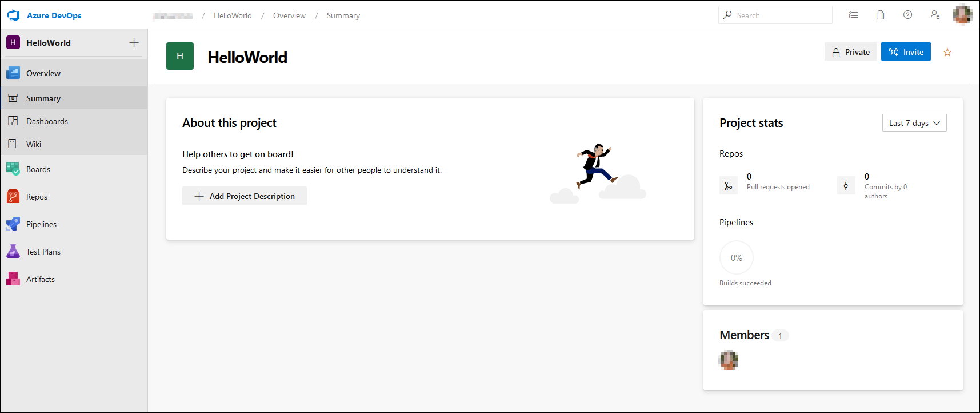
Task: Favorite the project with the star icon
Action: click(947, 52)
